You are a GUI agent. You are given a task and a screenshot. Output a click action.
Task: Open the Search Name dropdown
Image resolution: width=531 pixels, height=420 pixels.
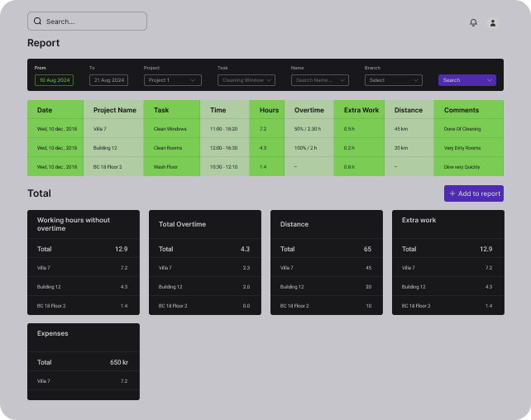click(319, 80)
